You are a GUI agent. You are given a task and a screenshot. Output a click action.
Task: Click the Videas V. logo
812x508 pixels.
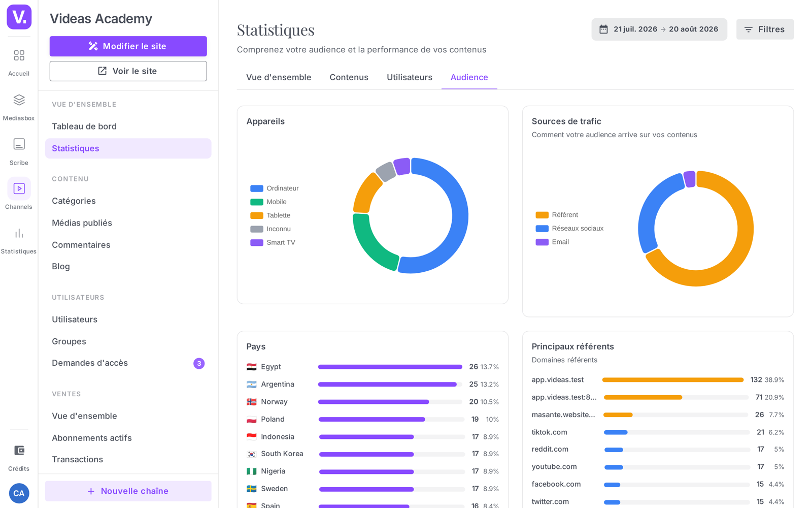tap(19, 17)
